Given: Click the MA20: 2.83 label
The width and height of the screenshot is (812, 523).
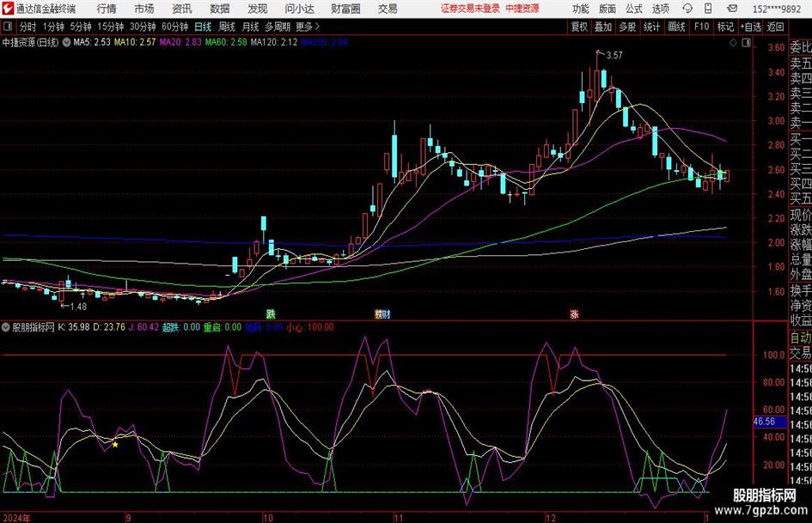Looking at the screenshot, I should (180, 42).
